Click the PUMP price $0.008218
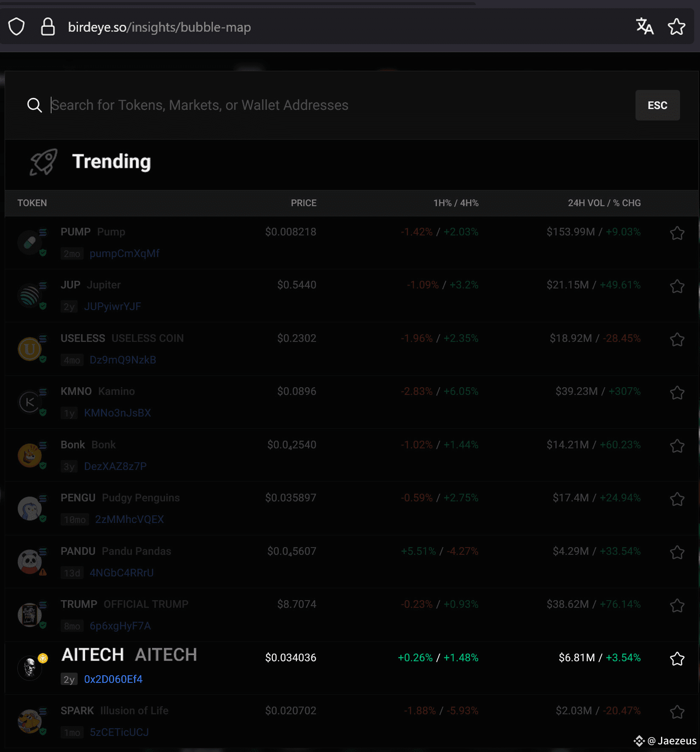The image size is (700, 752). 291,232
